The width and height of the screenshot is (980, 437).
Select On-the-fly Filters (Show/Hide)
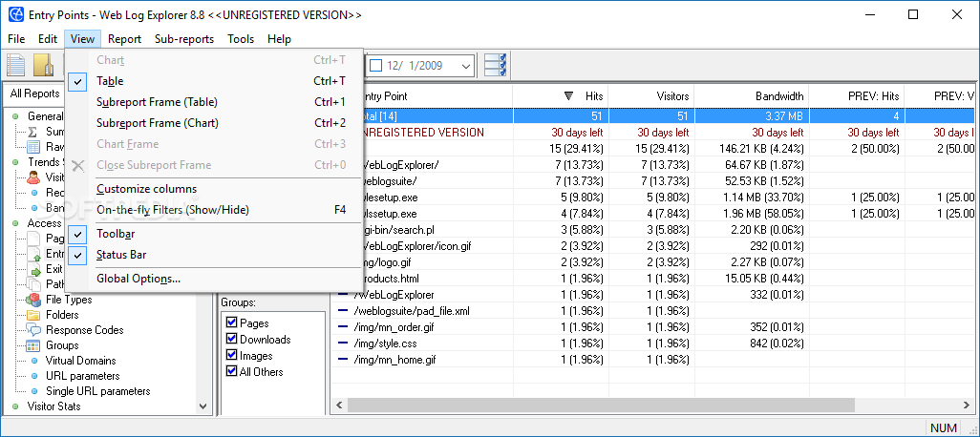214,210
